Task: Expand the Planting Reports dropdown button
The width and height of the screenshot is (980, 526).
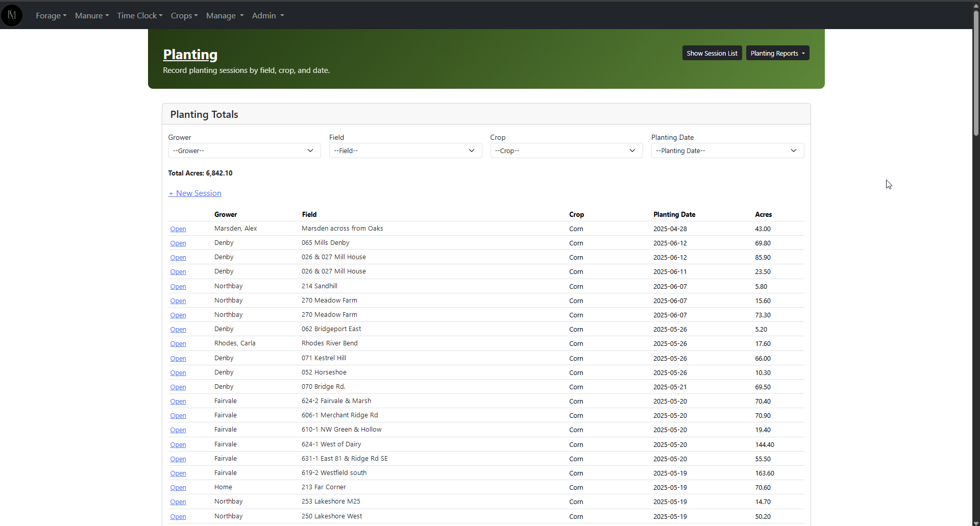Action: [777, 53]
